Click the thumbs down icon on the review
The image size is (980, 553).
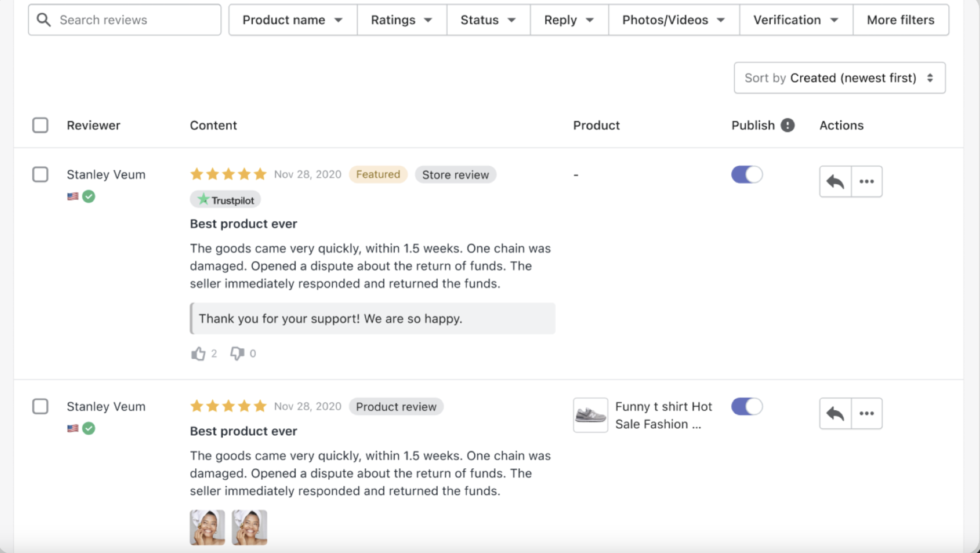pos(237,353)
